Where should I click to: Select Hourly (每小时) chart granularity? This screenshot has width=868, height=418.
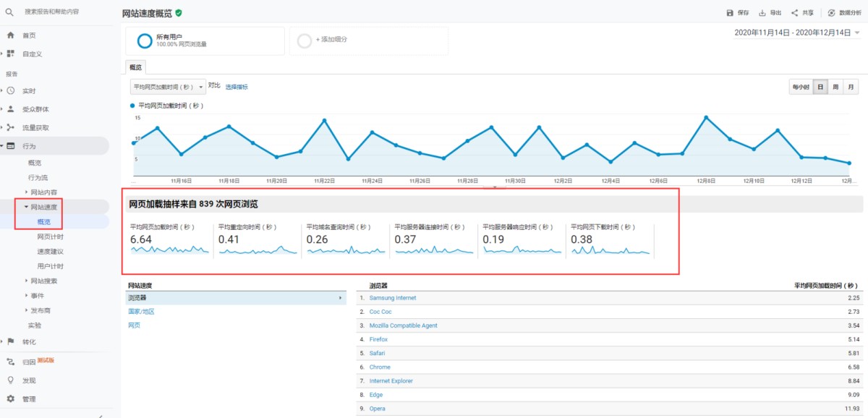pyautogui.click(x=801, y=87)
